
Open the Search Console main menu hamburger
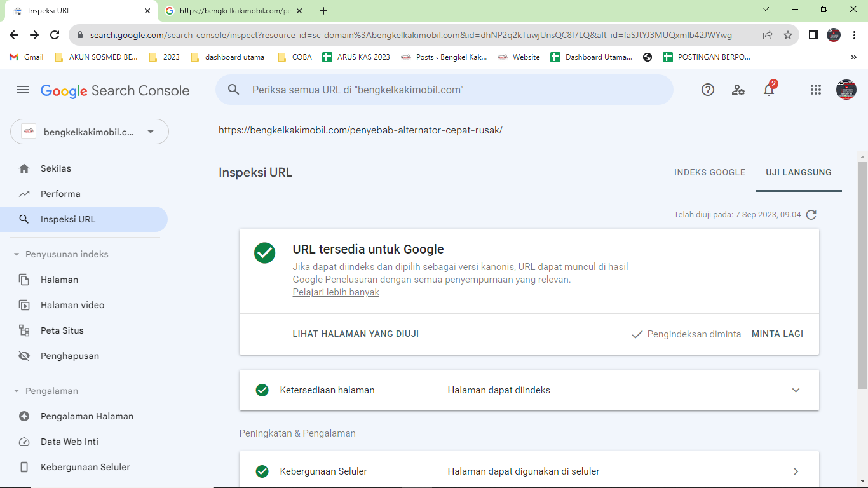tap(23, 90)
